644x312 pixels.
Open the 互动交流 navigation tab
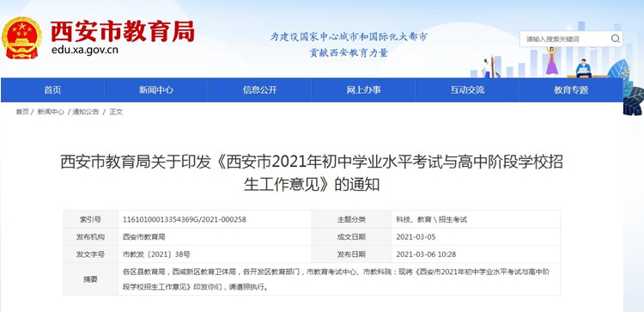[x=467, y=90]
